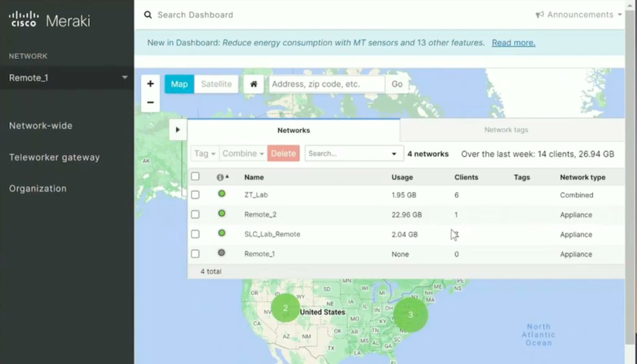Open the SLC_Lab_Remote network
The width and height of the screenshot is (637, 364).
click(x=272, y=234)
